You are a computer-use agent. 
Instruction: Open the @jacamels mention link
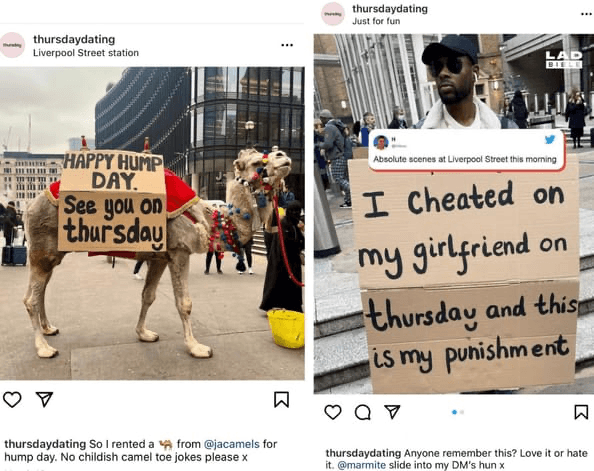pos(232,444)
